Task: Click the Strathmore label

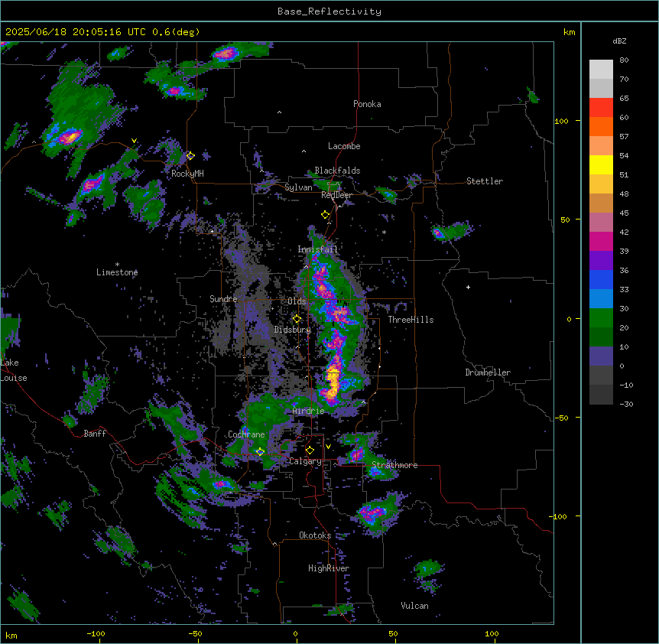Action: tap(394, 465)
